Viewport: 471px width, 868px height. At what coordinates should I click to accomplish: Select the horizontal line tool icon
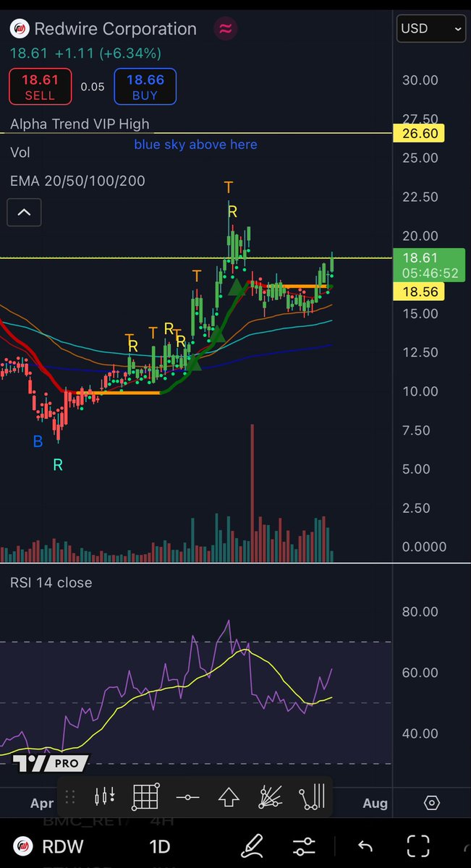187,798
